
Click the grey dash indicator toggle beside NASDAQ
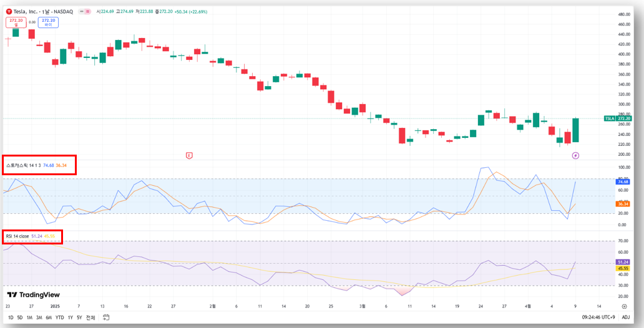[x=81, y=12]
